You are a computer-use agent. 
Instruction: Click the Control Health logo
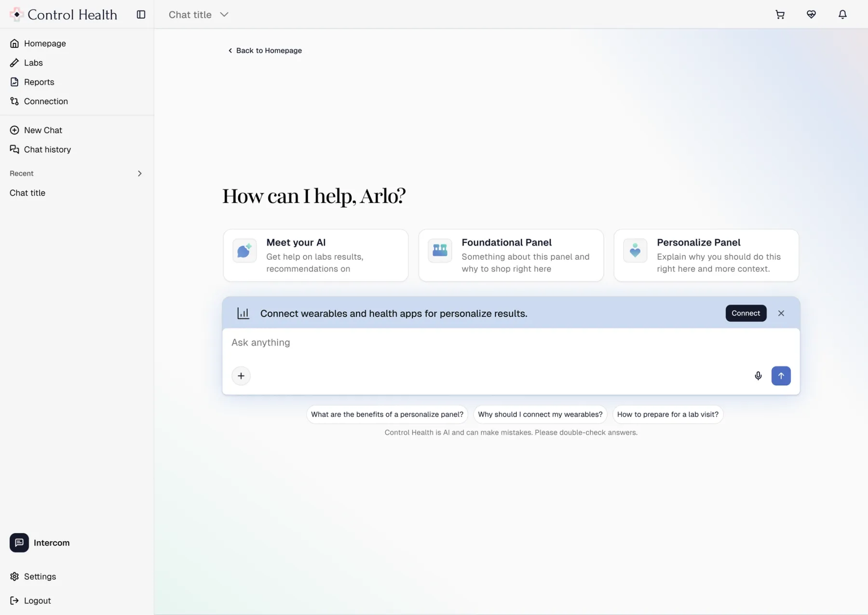(x=63, y=14)
